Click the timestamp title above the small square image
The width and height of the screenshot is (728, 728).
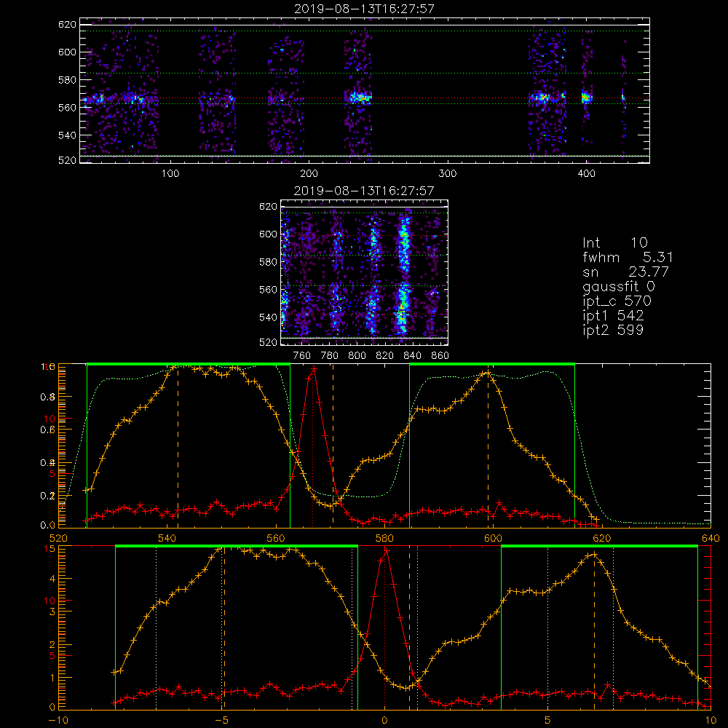tap(364, 191)
